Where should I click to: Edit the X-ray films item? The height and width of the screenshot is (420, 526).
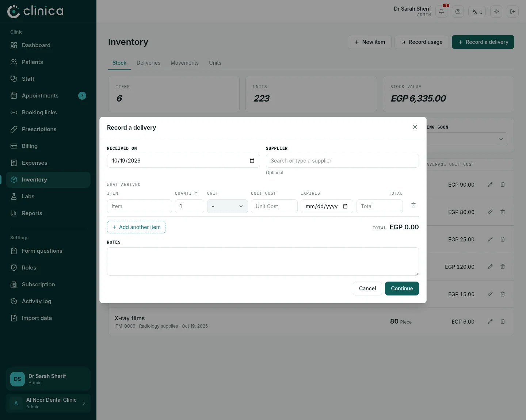(490, 321)
